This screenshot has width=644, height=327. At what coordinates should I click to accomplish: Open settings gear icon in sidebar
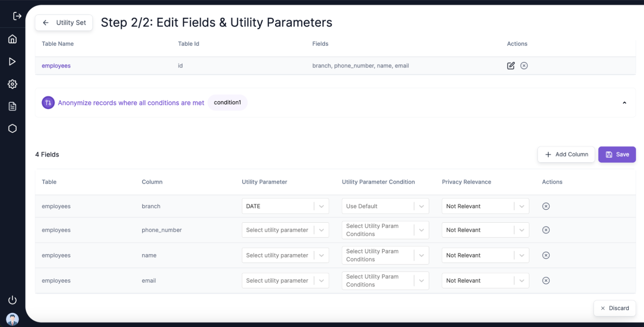coord(12,84)
